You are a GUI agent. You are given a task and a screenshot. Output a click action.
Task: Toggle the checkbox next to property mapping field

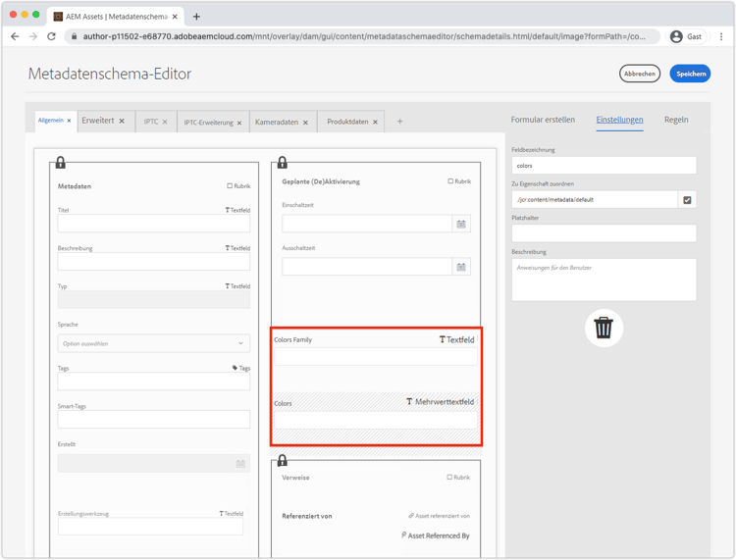click(687, 200)
